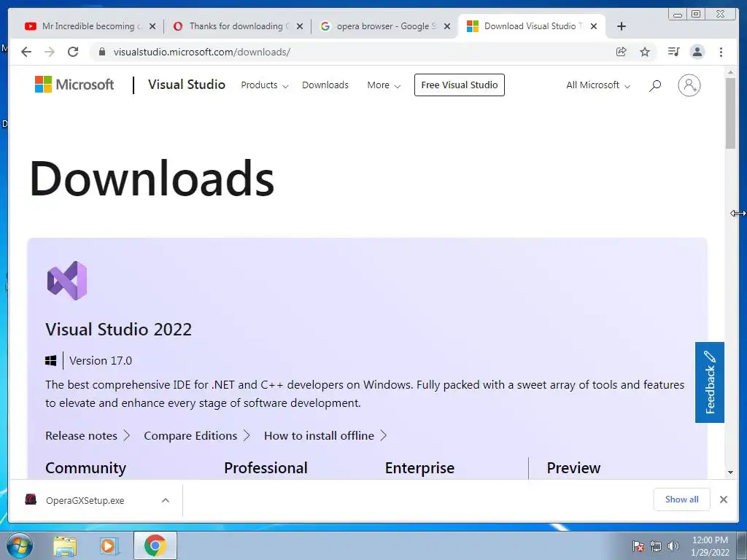Bookmark this page with the star icon
This screenshot has width=747, height=560.
[645, 52]
